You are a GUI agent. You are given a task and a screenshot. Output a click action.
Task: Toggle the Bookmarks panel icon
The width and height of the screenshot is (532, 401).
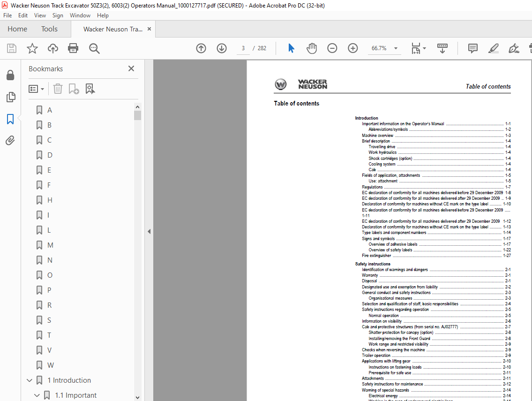10,119
